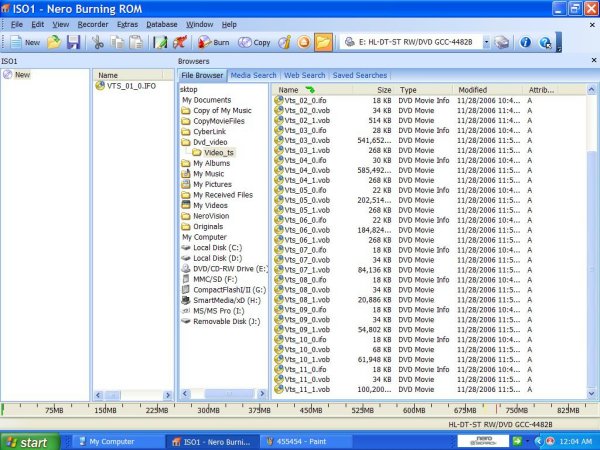Open the Help menu
This screenshot has height=450, width=600.
click(229, 24)
